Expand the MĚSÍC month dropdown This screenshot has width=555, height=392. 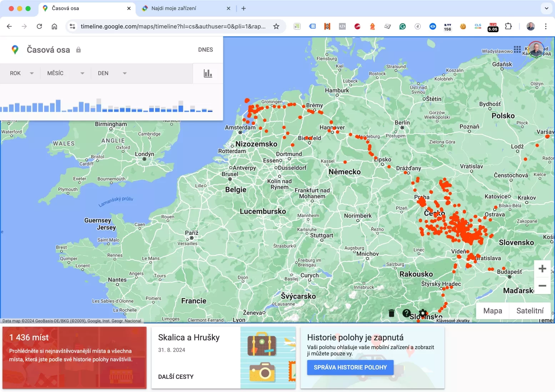pyautogui.click(x=66, y=73)
